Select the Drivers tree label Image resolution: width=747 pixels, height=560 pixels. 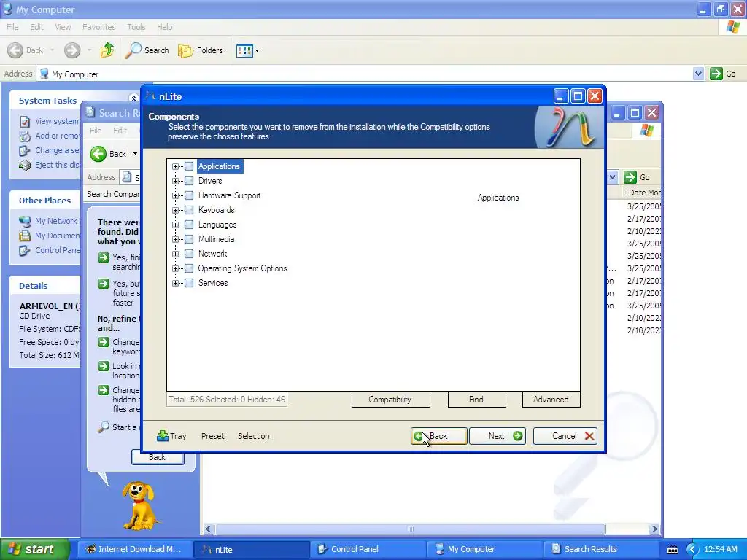tap(210, 181)
